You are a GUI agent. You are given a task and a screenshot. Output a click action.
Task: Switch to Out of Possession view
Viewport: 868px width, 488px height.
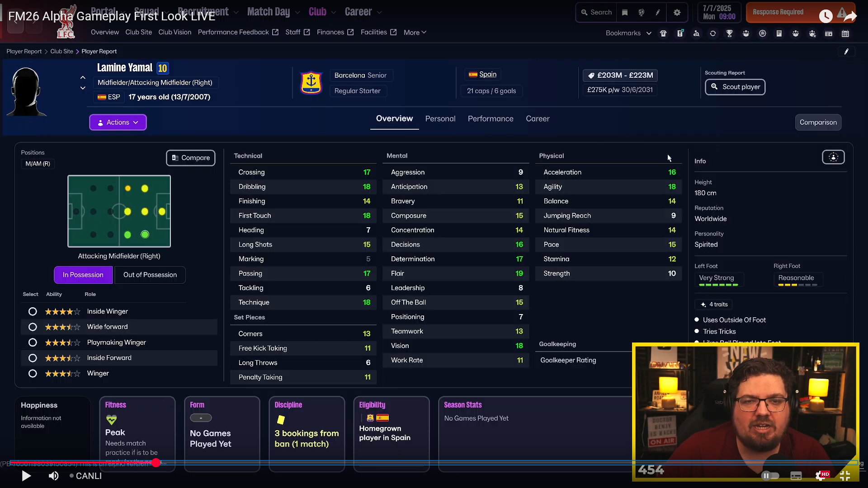(150, 275)
